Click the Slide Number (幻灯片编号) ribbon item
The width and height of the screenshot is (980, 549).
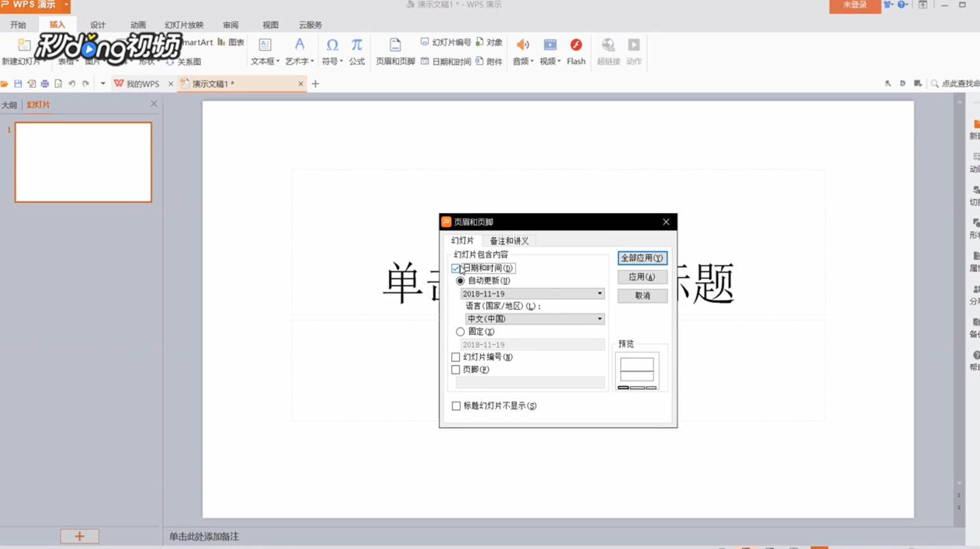click(x=445, y=42)
